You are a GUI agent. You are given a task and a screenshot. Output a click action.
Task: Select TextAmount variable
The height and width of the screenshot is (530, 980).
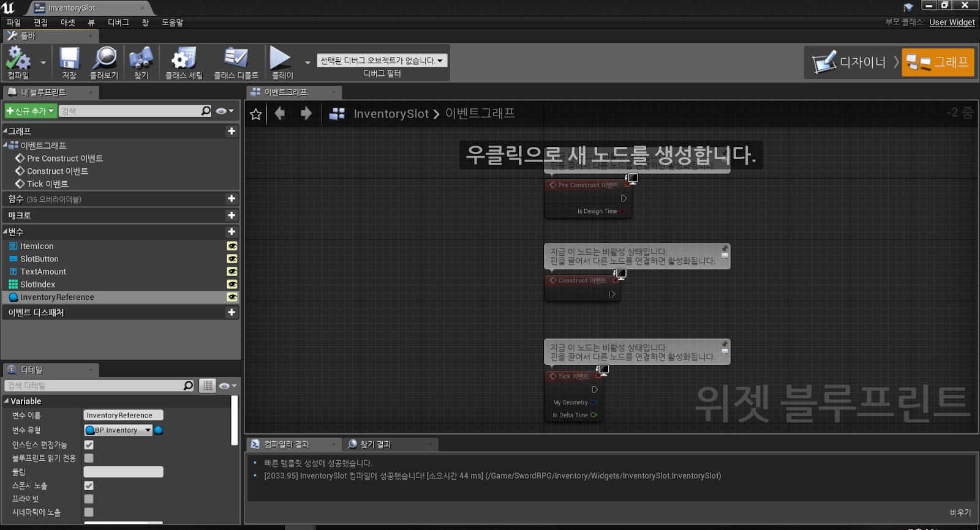[43, 272]
